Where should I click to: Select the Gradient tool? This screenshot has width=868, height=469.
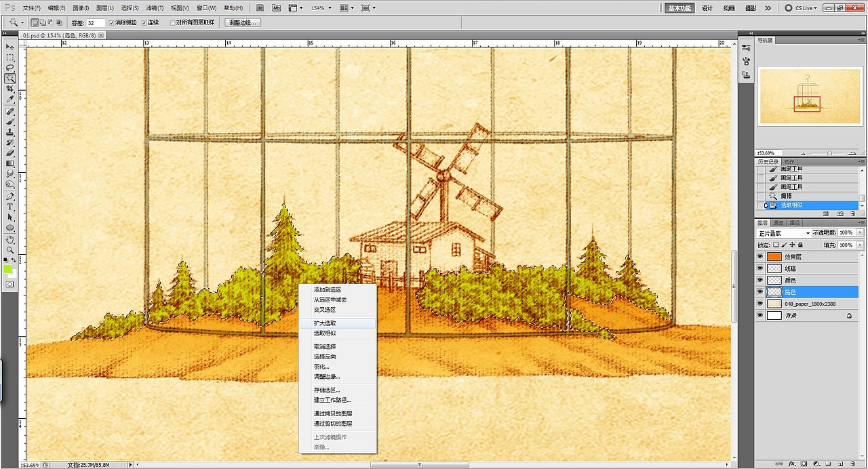[x=10, y=163]
